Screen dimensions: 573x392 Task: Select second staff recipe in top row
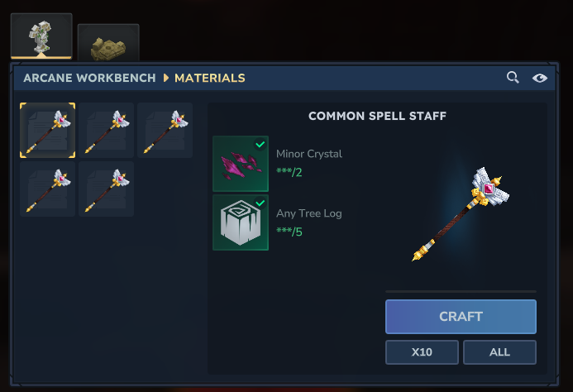click(107, 131)
